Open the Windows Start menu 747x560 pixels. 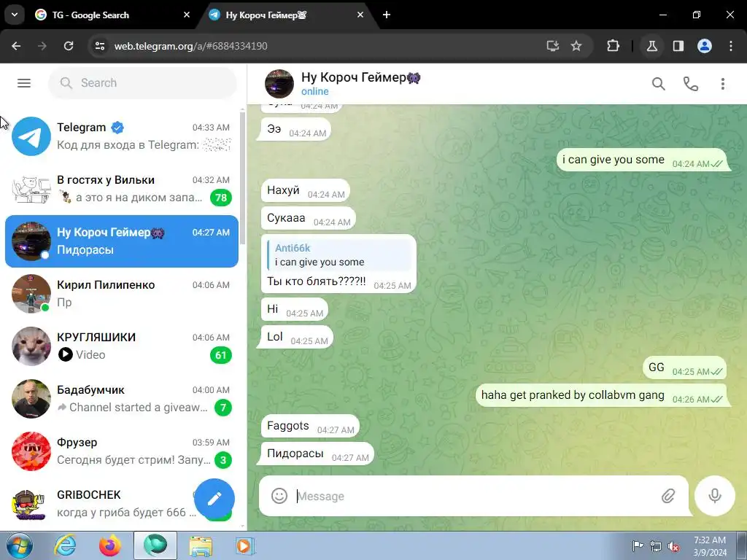[x=19, y=545]
